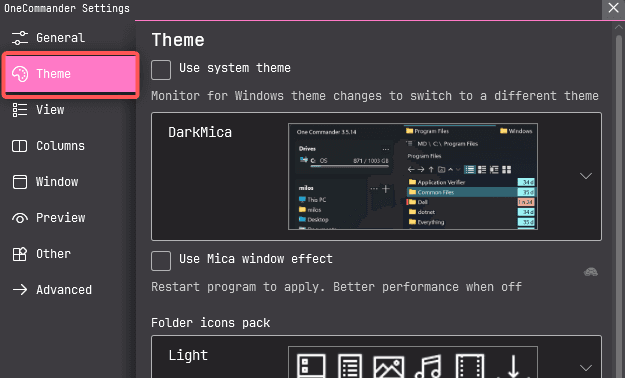Click the 'DarkMica' theme name
This screenshot has width=625, height=378.
click(x=200, y=132)
